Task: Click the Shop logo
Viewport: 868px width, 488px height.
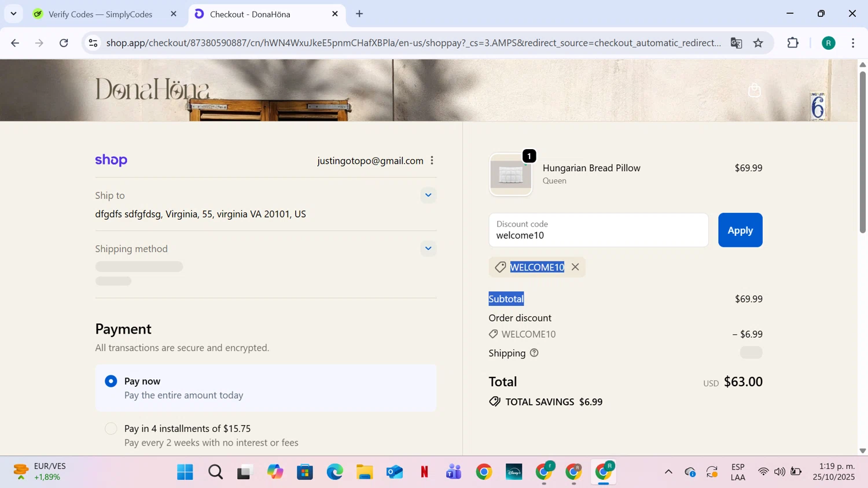Action: tap(111, 160)
